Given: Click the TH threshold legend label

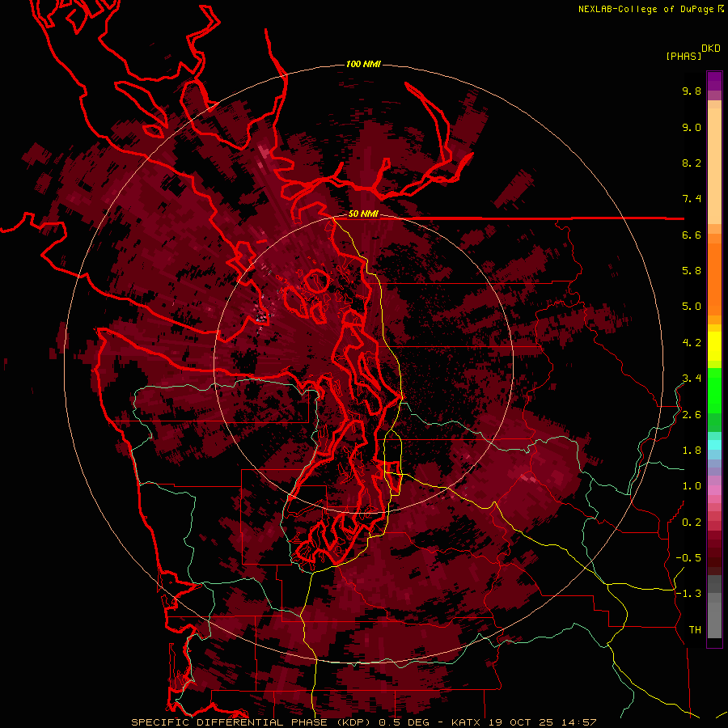Looking at the screenshot, I should 695,630.
